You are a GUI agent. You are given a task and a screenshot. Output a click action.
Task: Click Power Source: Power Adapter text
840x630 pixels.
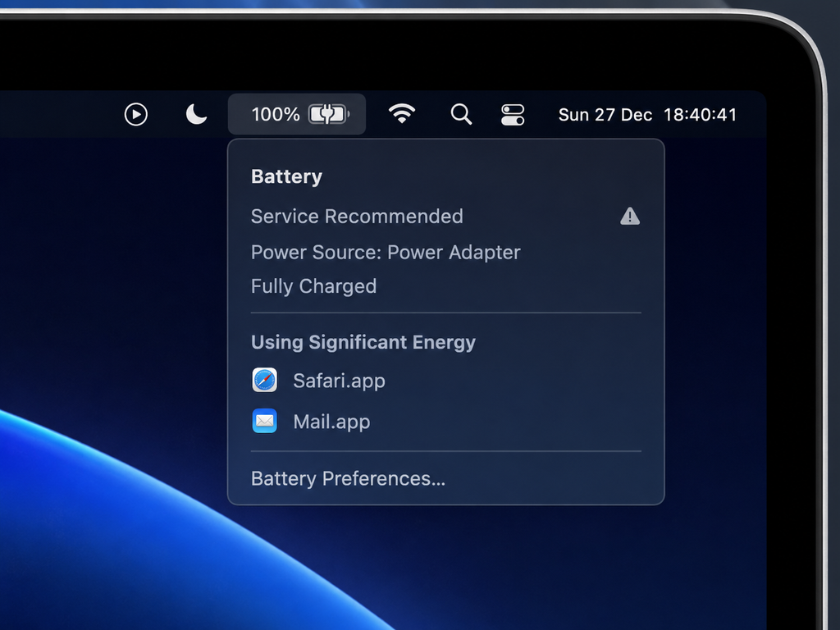tap(386, 253)
